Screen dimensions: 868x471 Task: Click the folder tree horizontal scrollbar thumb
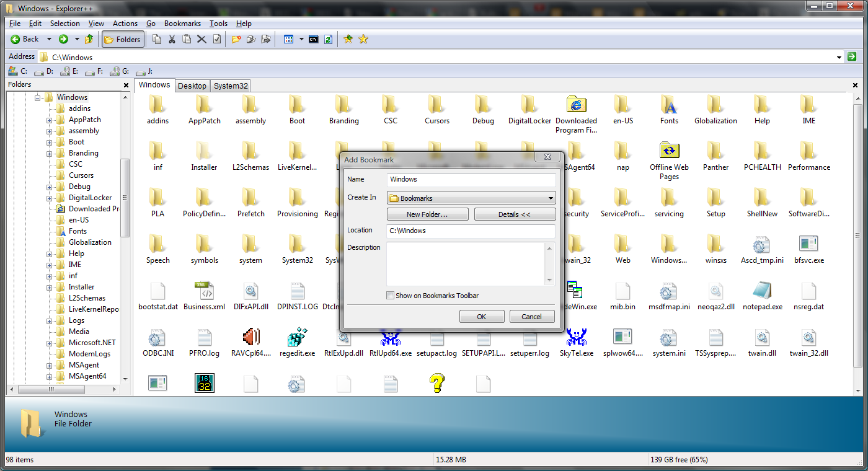click(52, 390)
